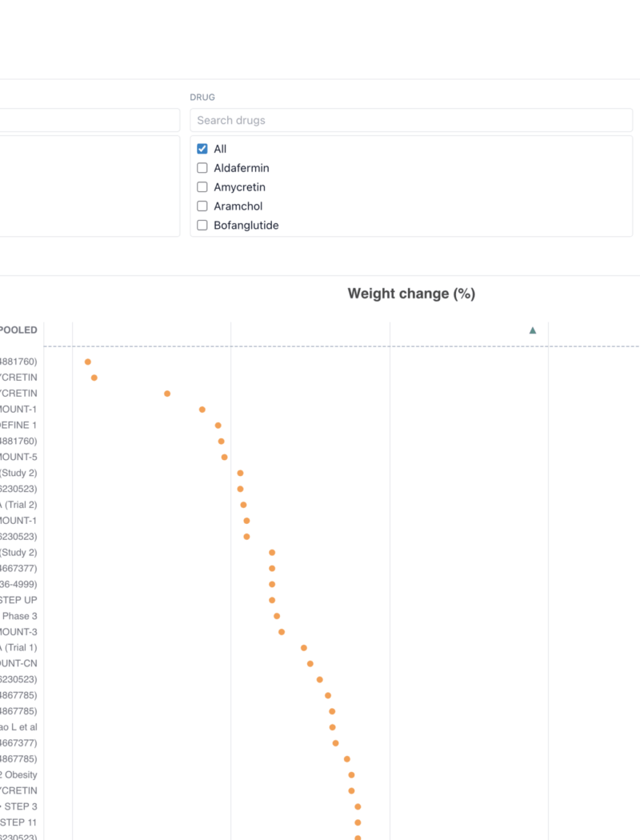
Task: Click the green triangle pooled marker
Action: click(533, 330)
